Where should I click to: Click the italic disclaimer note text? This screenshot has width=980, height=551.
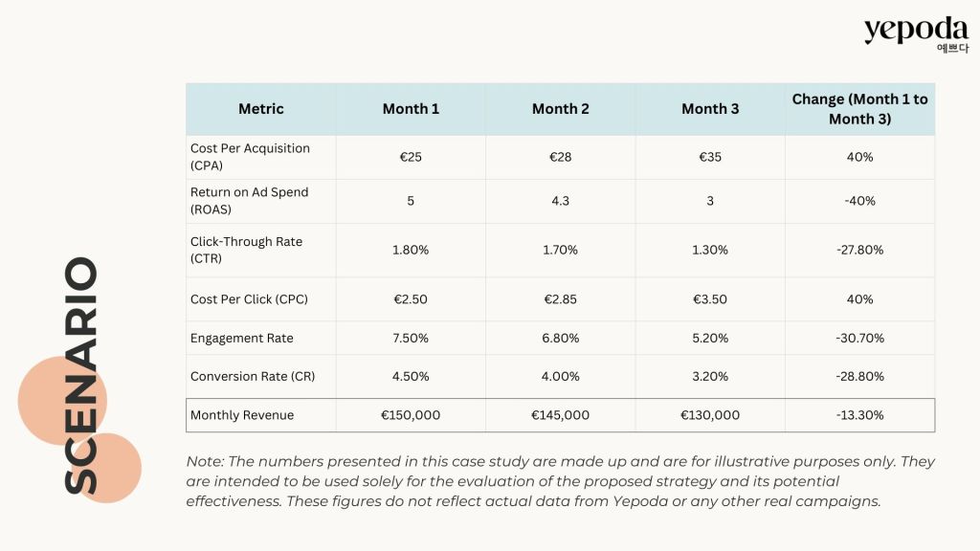pyautogui.click(x=560, y=481)
